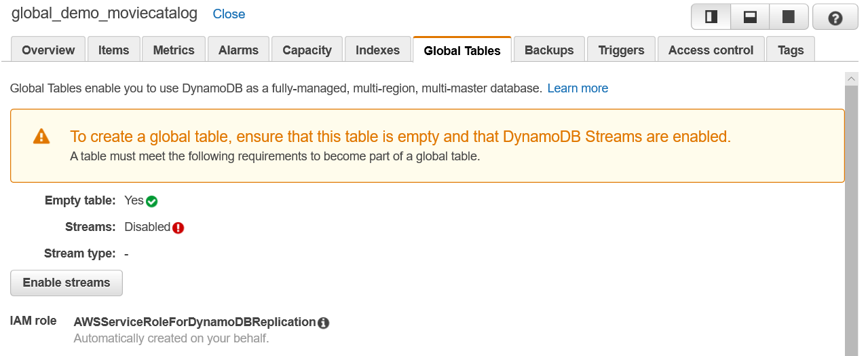This screenshot has height=356, width=868.
Task: Close the global_demo_moviecatalog table panel
Action: [229, 14]
